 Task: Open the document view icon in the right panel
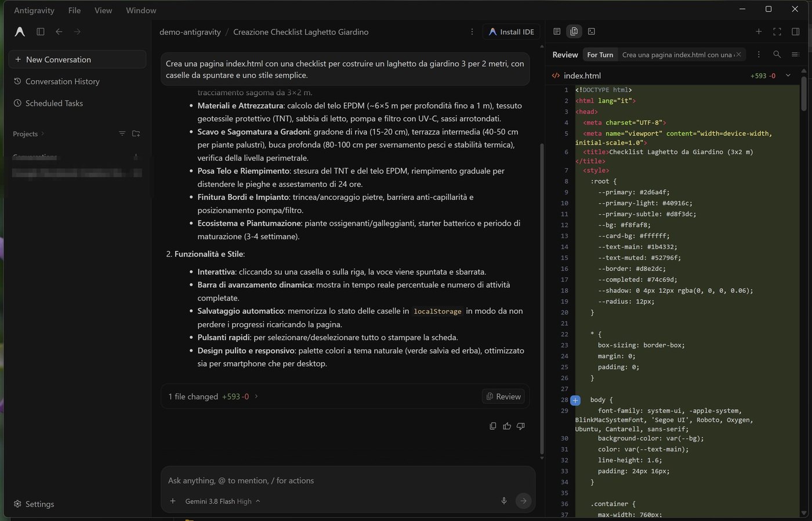(557, 31)
